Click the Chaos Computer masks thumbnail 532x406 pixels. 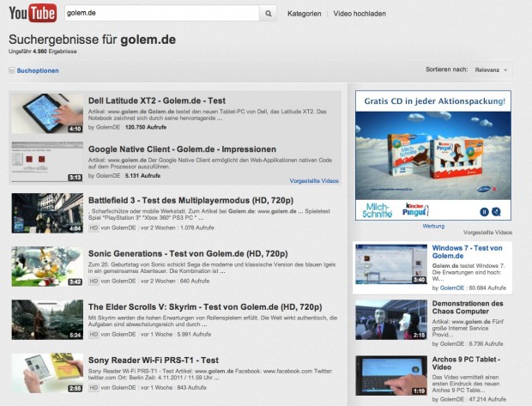[x=391, y=319]
